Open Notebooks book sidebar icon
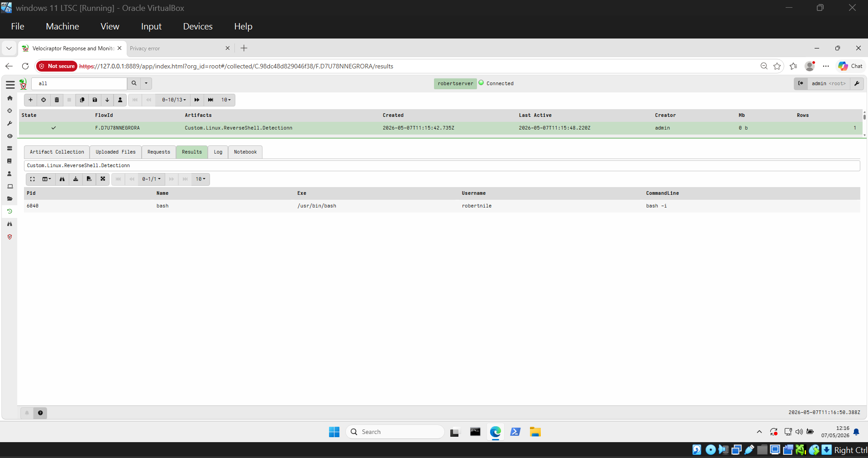 pos(10,161)
